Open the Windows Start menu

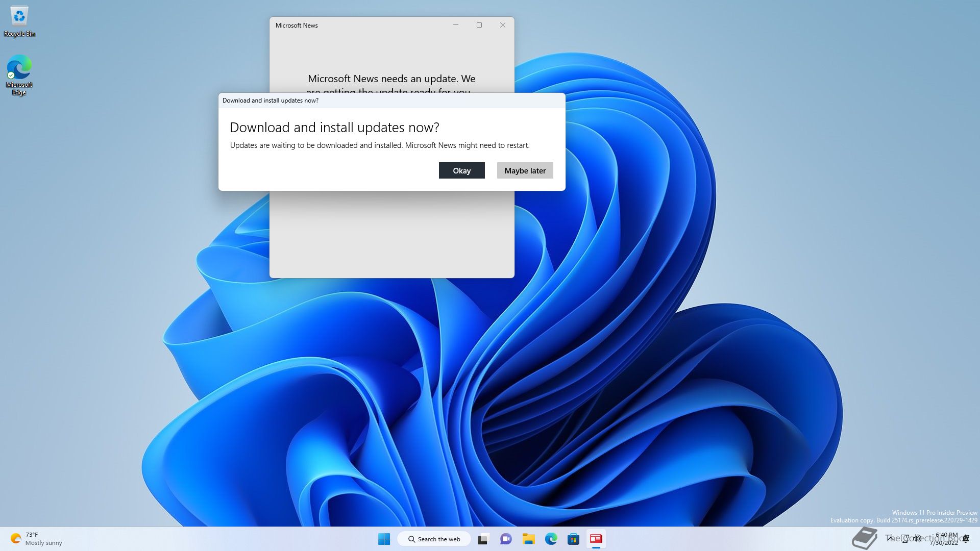384,539
